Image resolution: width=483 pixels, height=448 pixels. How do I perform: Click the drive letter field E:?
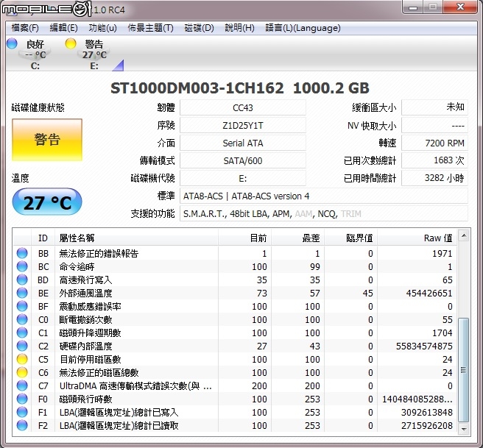point(243,179)
